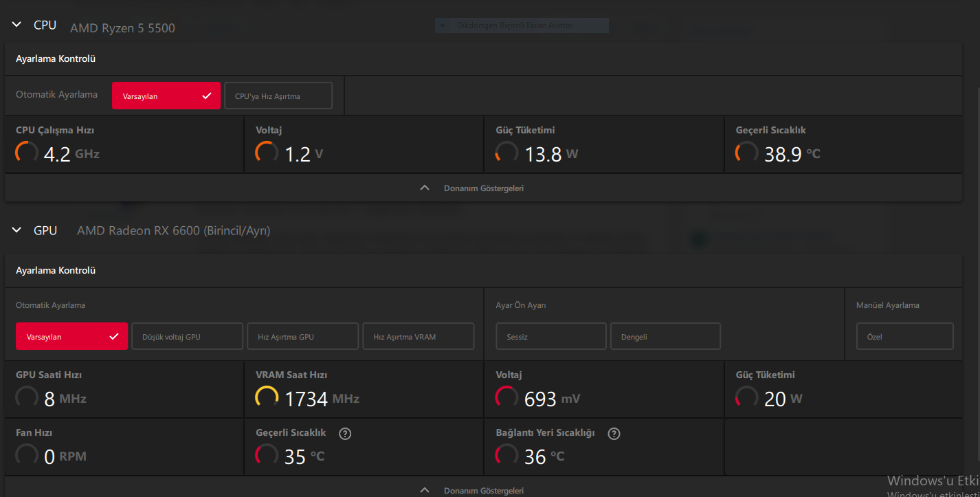Click the 20 W GPU power value
Screen dimensions: 980x497
click(x=783, y=399)
